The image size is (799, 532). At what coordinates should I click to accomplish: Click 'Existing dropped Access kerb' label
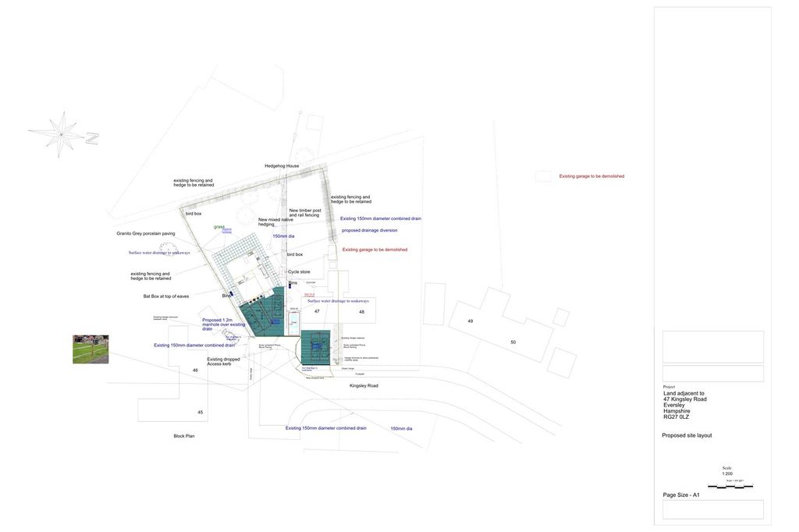point(223,362)
